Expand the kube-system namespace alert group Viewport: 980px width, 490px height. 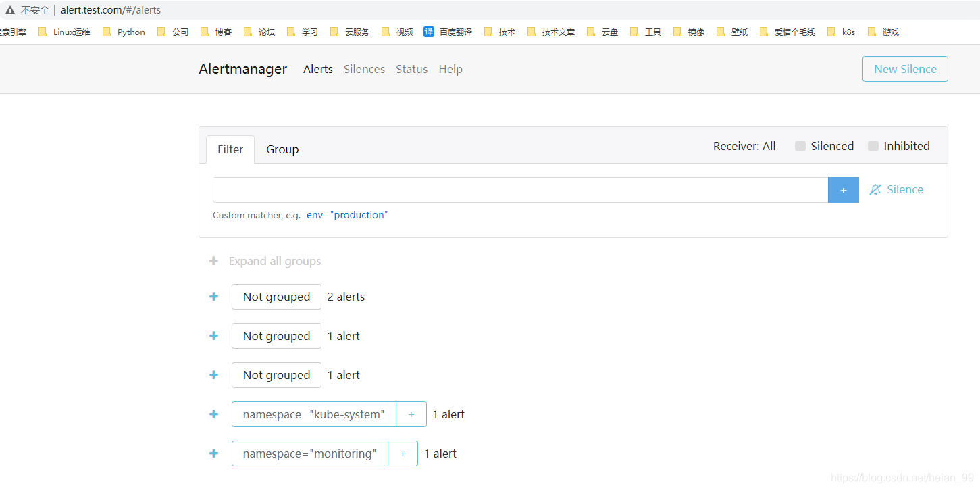point(213,414)
